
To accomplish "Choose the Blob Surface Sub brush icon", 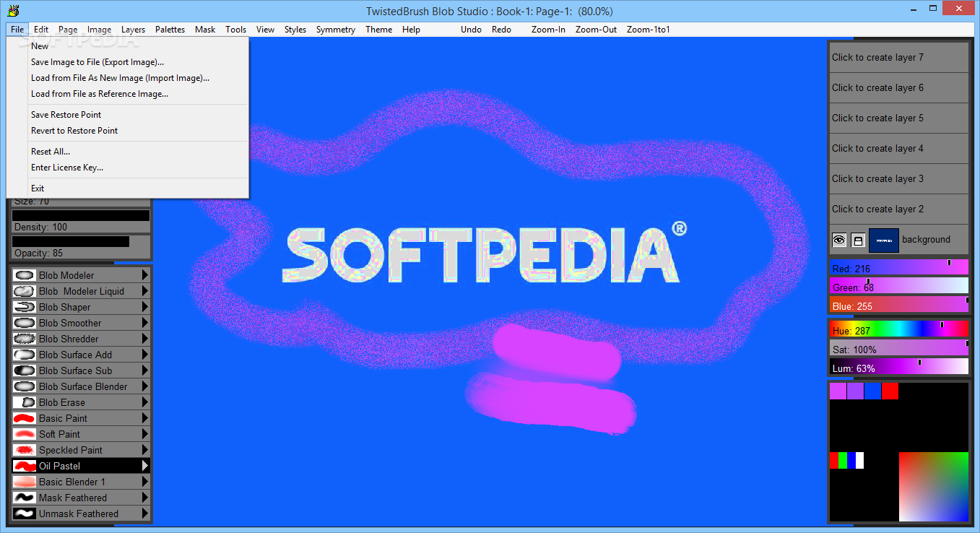I will pyautogui.click(x=25, y=370).
